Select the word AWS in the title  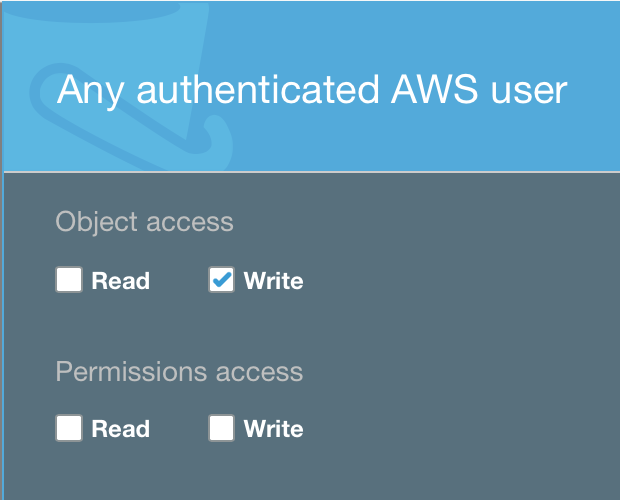coord(434,90)
